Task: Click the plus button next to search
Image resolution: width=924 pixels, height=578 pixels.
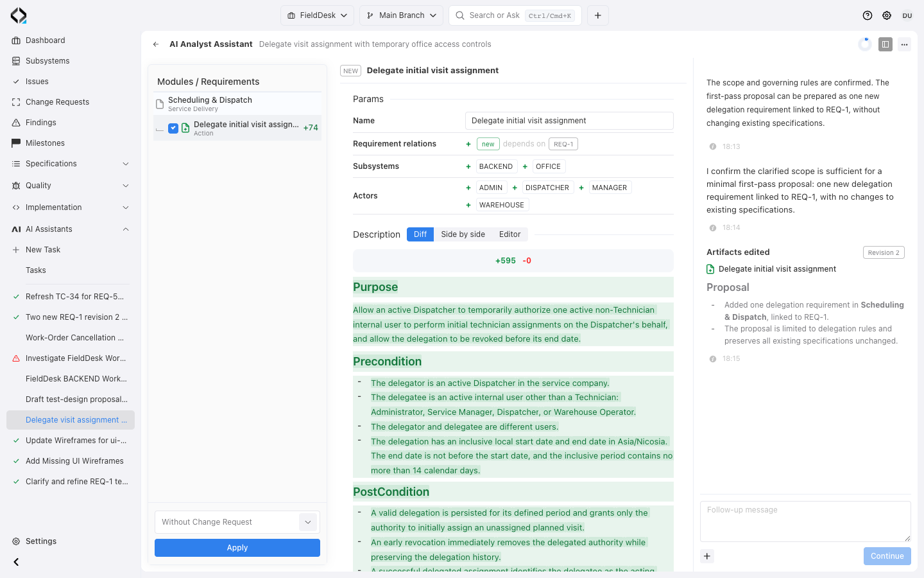Action: click(598, 15)
